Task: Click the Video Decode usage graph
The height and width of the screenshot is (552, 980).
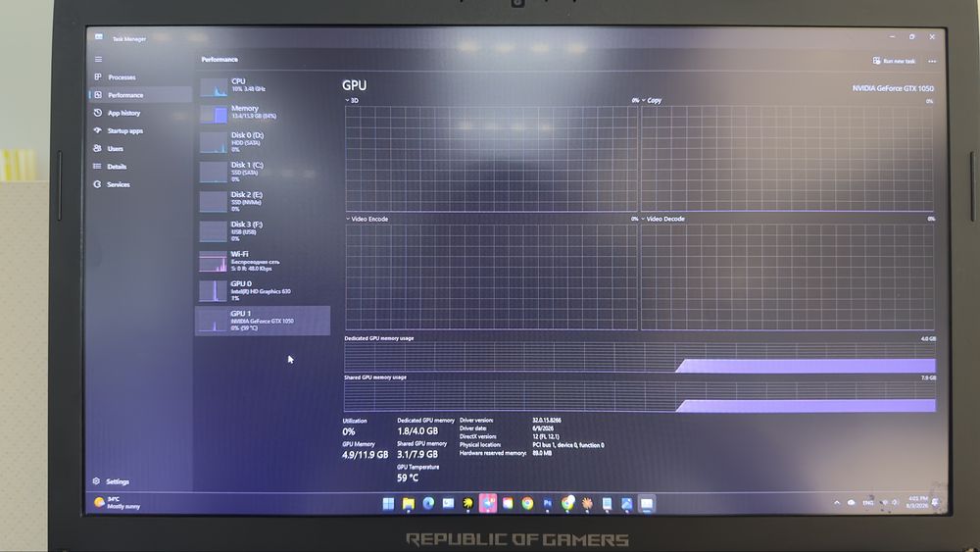Action: (788, 276)
